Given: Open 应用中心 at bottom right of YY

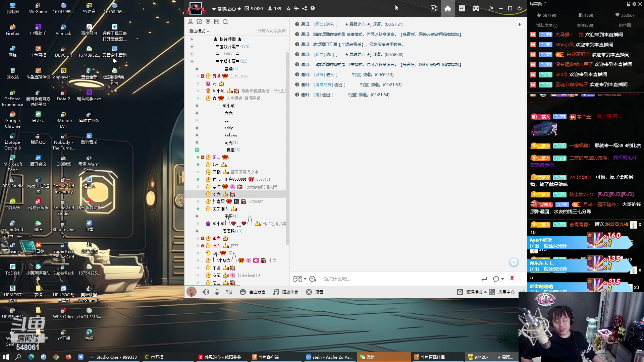Looking at the screenshot, I should coord(502,292).
